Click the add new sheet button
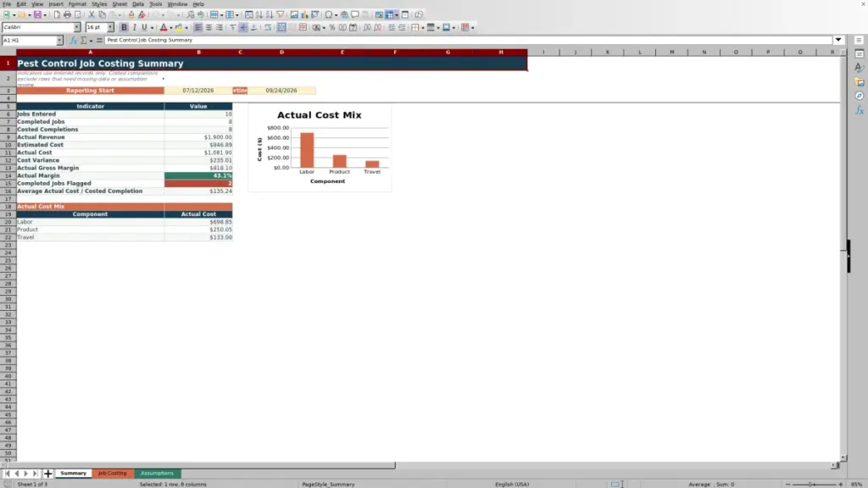Image resolution: width=868 pixels, height=488 pixels. point(47,473)
